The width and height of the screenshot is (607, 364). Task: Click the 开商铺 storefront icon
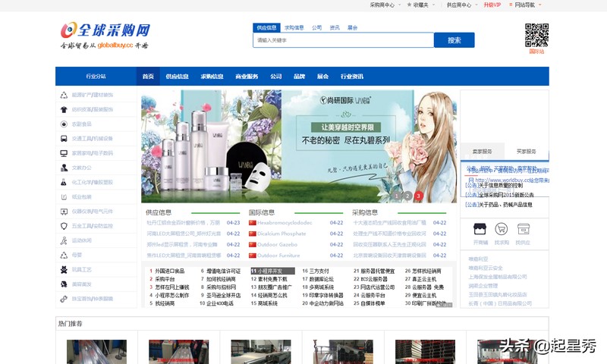click(x=480, y=229)
